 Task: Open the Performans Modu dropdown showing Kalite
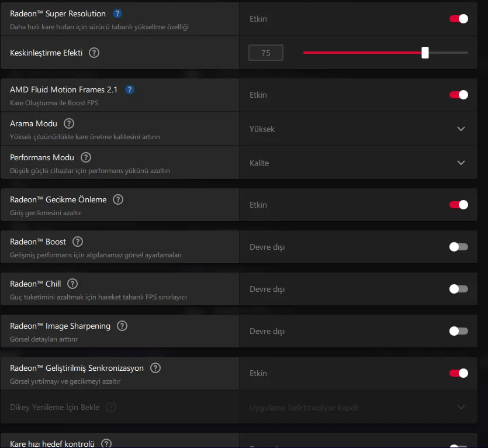461,163
